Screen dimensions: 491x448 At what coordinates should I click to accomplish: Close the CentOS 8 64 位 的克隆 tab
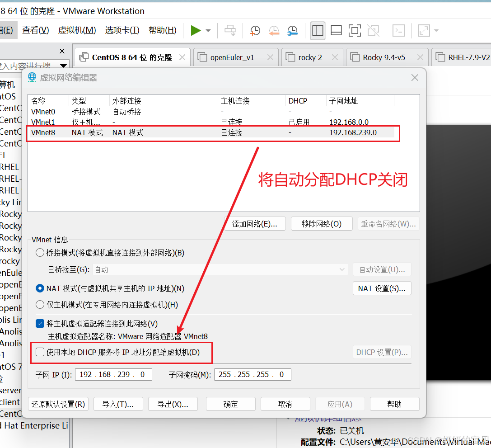point(182,57)
